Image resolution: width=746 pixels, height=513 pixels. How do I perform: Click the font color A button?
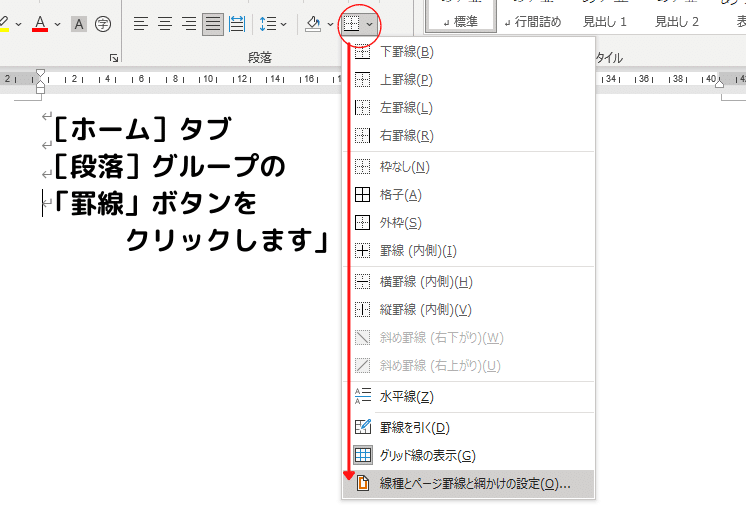pyautogui.click(x=40, y=23)
